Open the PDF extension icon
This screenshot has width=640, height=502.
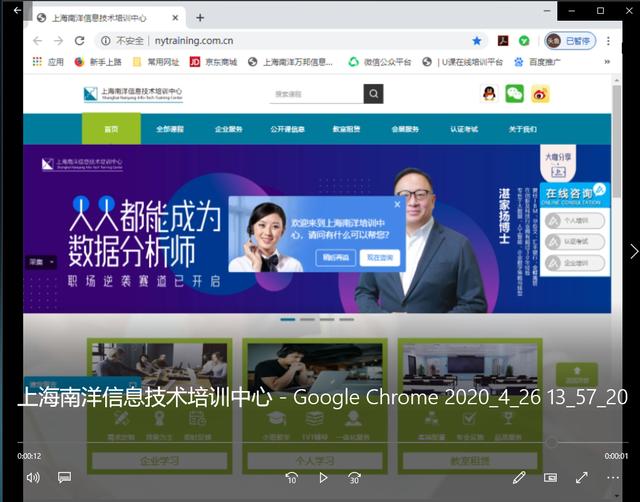pos(502,40)
